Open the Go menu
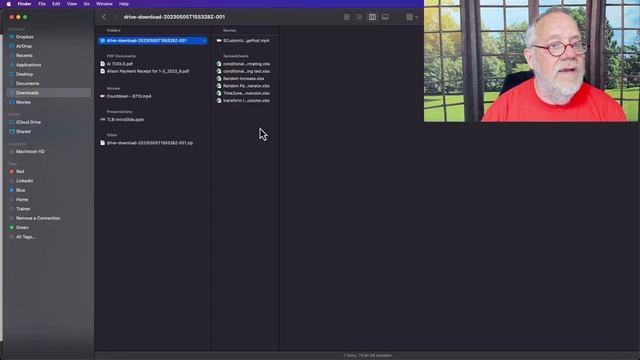The height and width of the screenshot is (360, 640). 87,4
